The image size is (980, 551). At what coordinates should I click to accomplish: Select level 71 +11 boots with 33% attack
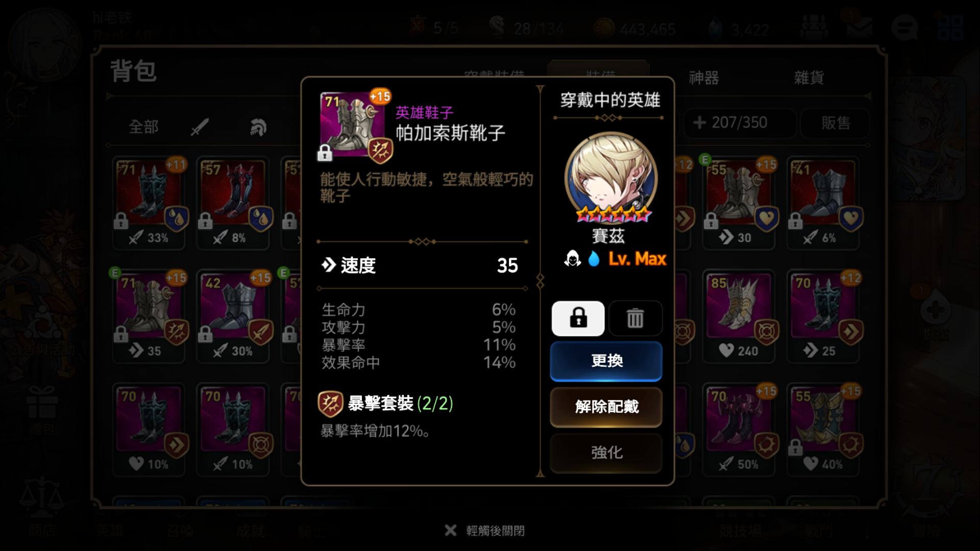(x=149, y=203)
